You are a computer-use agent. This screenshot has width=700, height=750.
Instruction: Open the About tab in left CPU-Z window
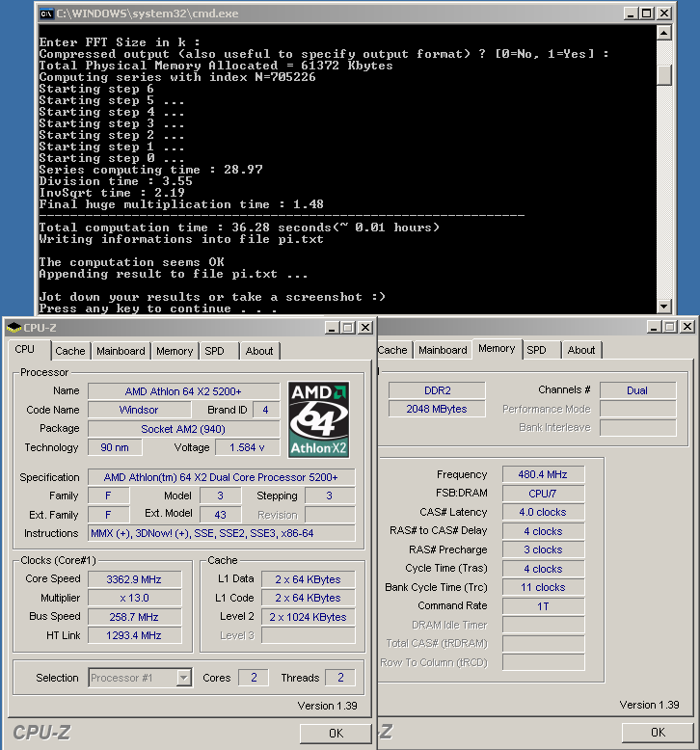pyautogui.click(x=259, y=351)
